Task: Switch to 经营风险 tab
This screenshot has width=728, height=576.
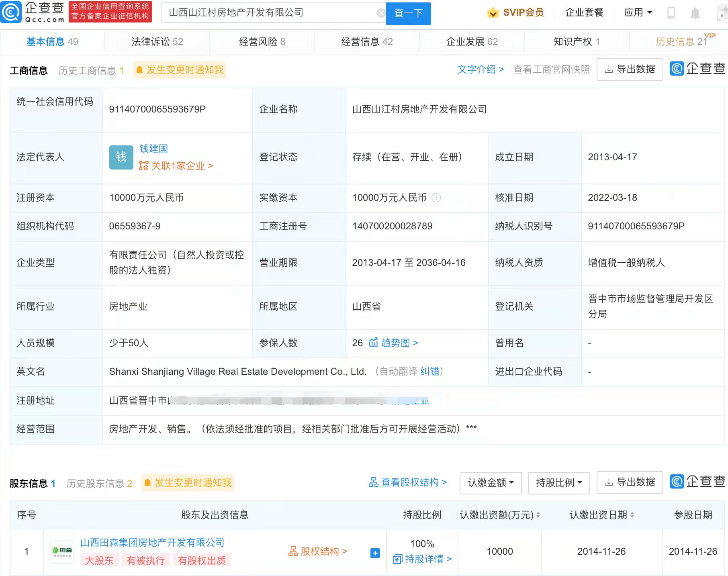Action: pyautogui.click(x=262, y=42)
